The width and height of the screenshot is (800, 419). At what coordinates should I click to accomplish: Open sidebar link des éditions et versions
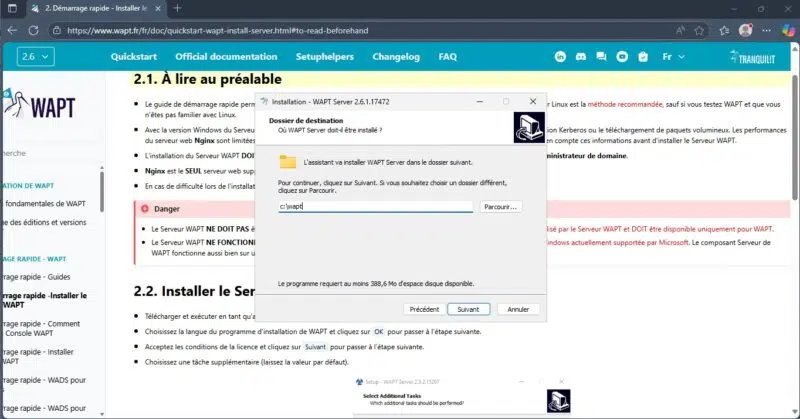44,222
